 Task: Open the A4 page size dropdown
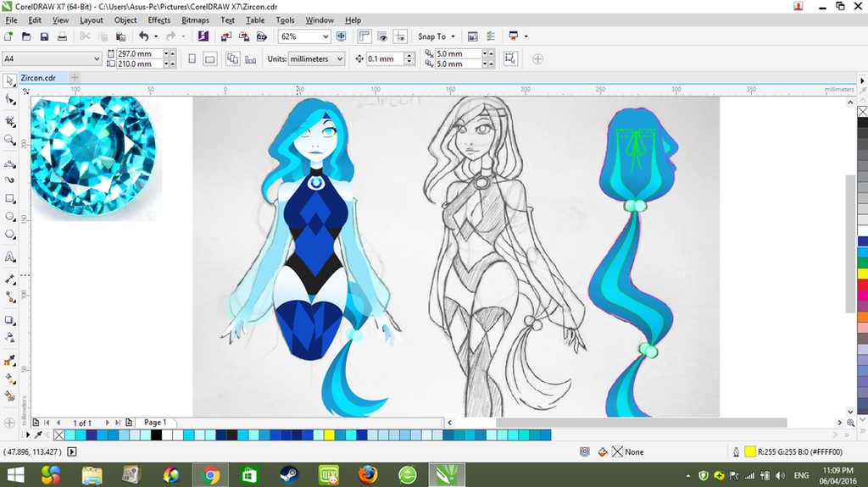point(97,58)
